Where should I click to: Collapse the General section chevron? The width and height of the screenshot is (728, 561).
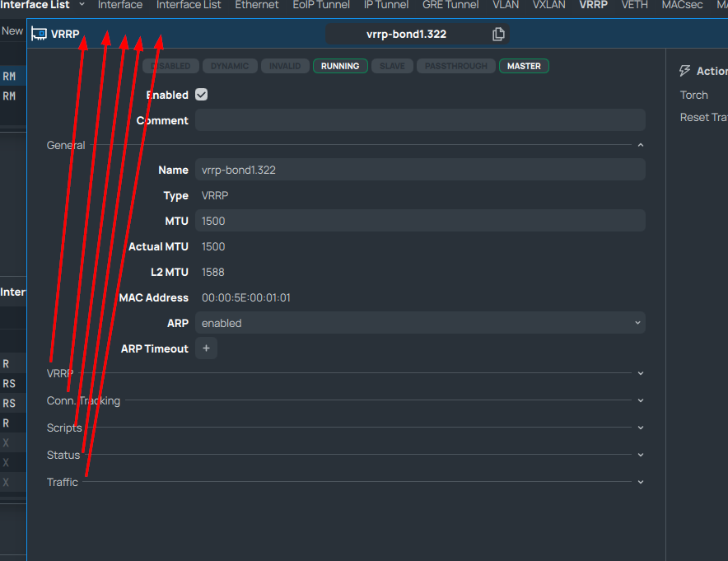click(x=641, y=145)
